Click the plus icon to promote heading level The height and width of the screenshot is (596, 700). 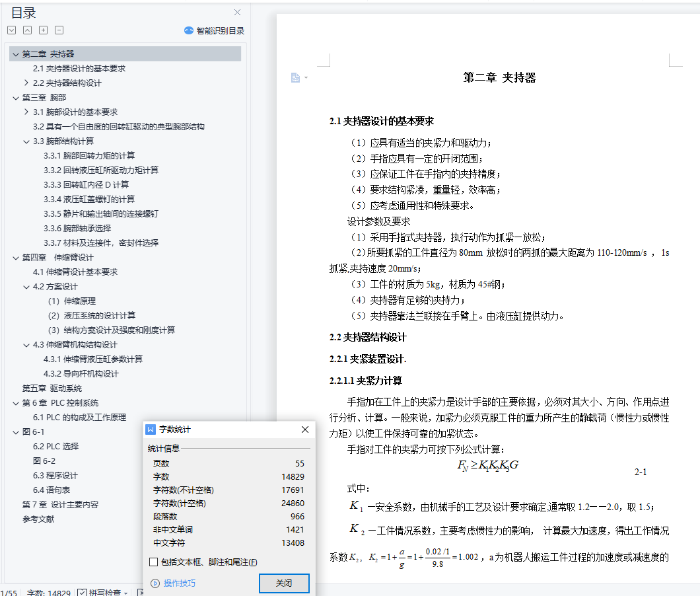[x=43, y=30]
